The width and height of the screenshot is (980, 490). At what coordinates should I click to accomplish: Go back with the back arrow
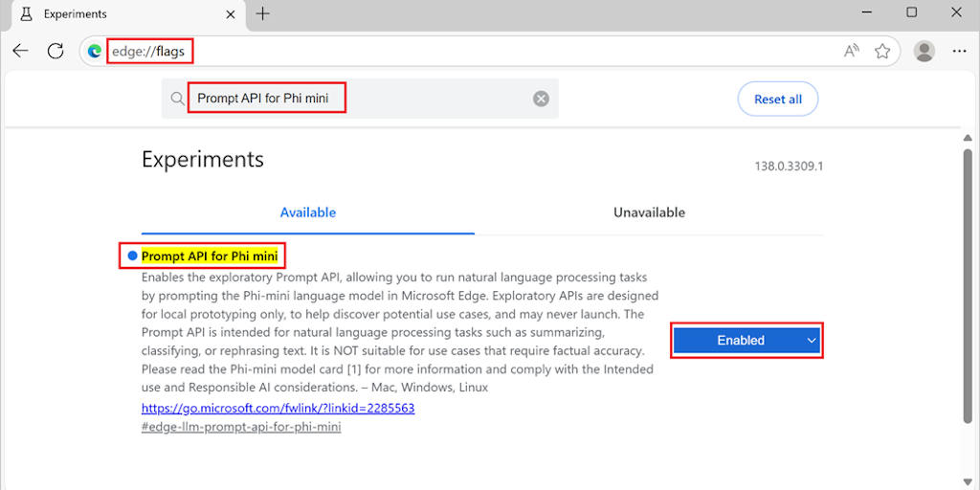click(x=21, y=52)
